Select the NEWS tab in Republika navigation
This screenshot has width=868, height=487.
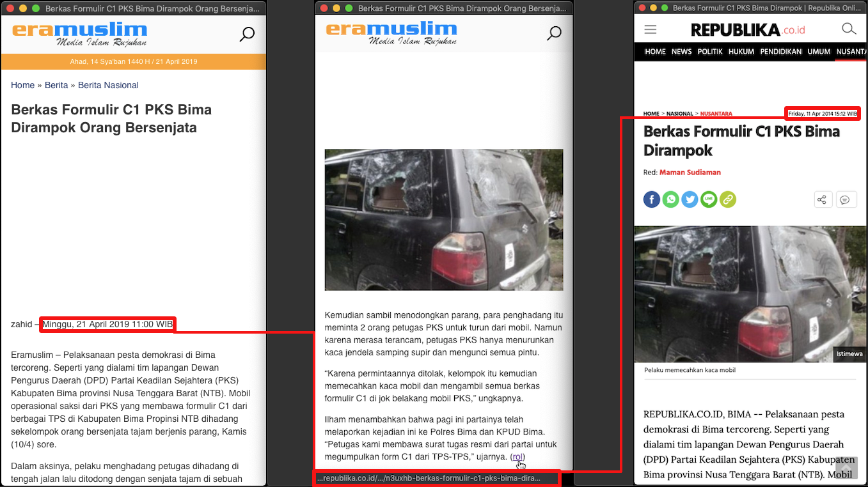coord(681,52)
